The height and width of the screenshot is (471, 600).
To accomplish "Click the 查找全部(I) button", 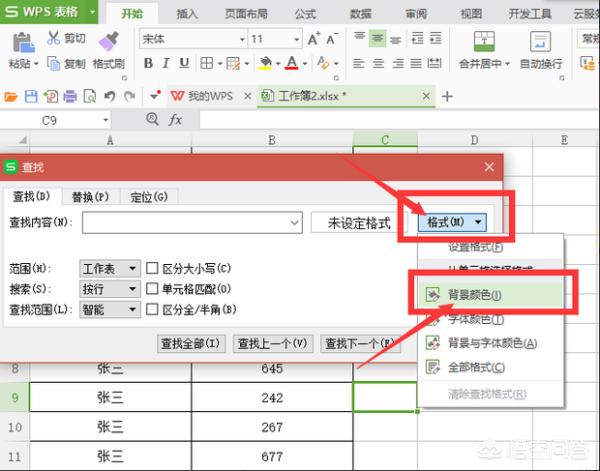I will click(x=192, y=344).
